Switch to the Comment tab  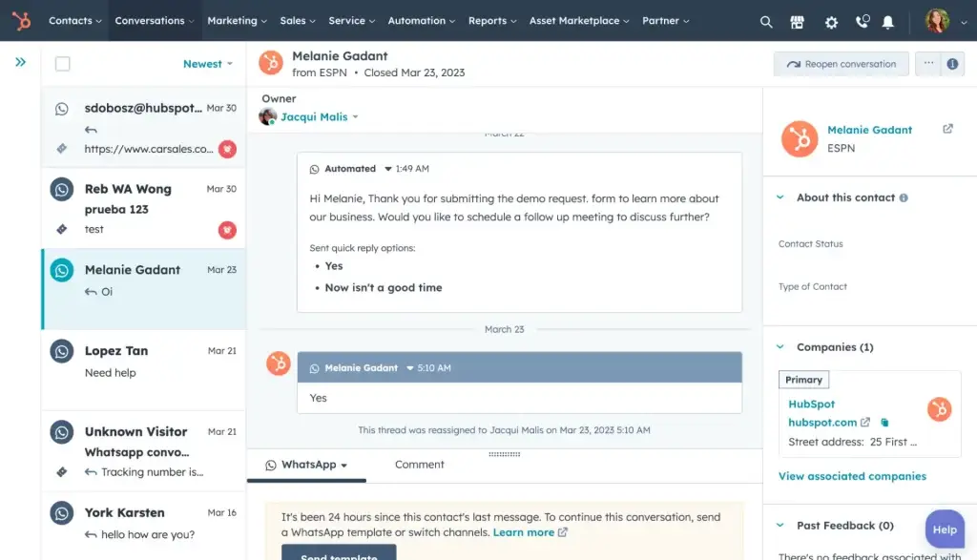tap(419, 465)
